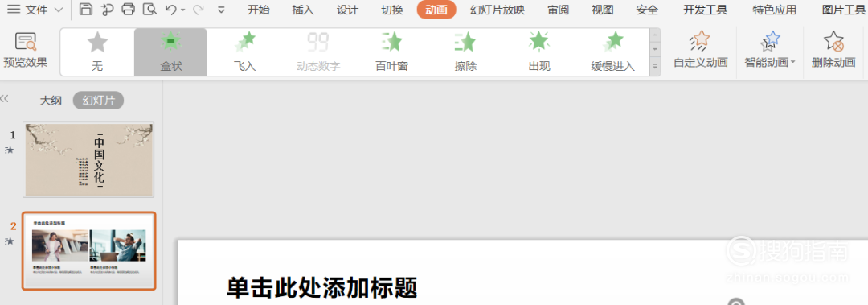Switch to the 插入 tab

[303, 10]
